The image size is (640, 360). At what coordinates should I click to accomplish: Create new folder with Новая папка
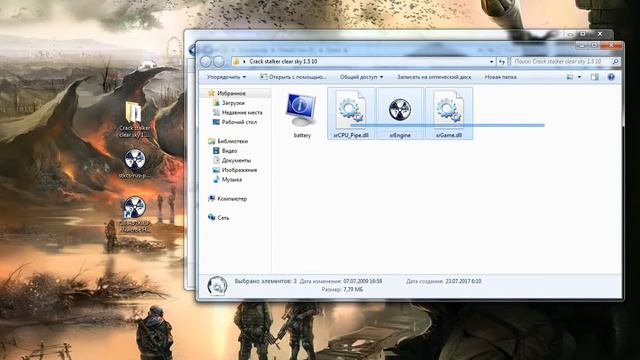coord(500,77)
